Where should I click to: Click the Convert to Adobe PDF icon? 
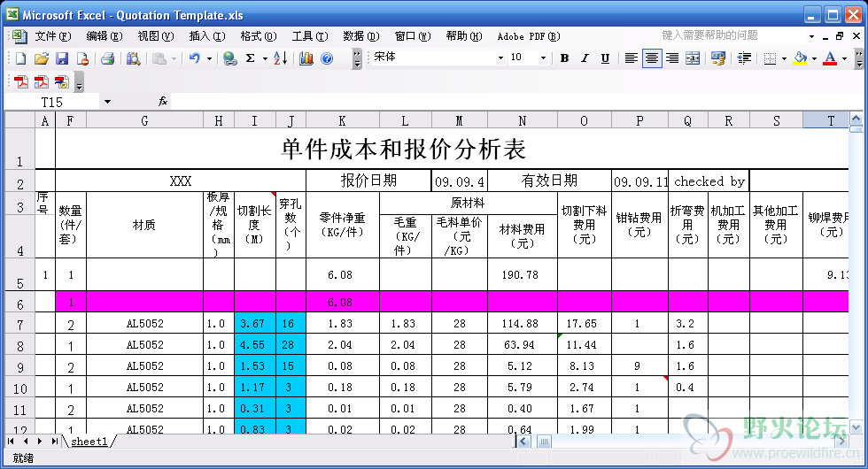click(x=21, y=81)
